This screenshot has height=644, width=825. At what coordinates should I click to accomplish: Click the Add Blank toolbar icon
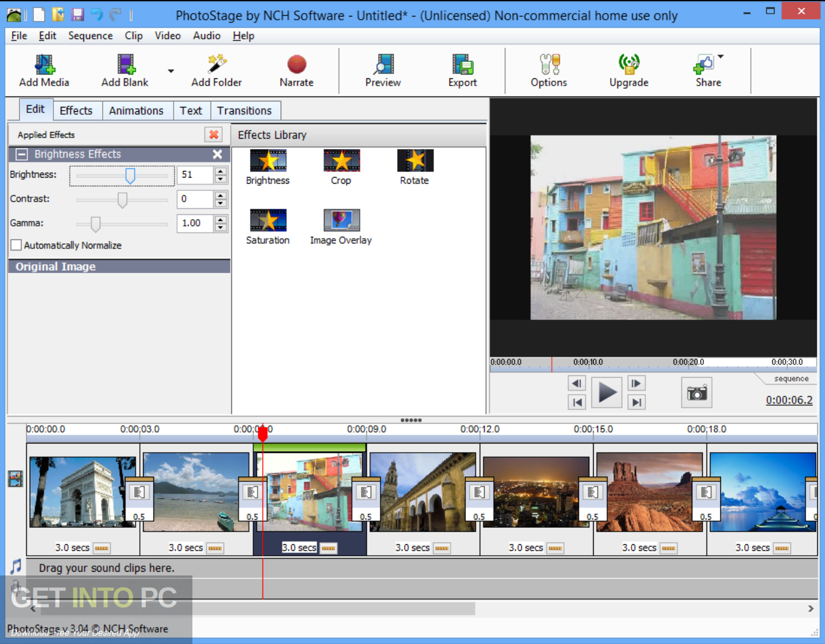(126, 65)
